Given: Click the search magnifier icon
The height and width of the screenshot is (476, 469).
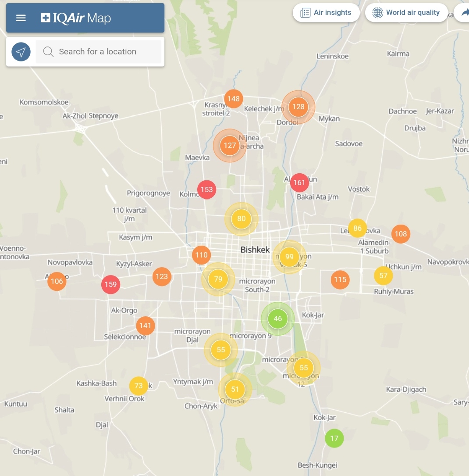Looking at the screenshot, I should 48,52.
